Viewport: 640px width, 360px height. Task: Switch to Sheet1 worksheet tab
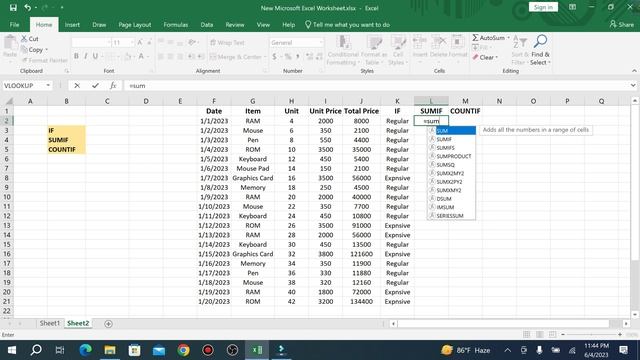coord(49,323)
